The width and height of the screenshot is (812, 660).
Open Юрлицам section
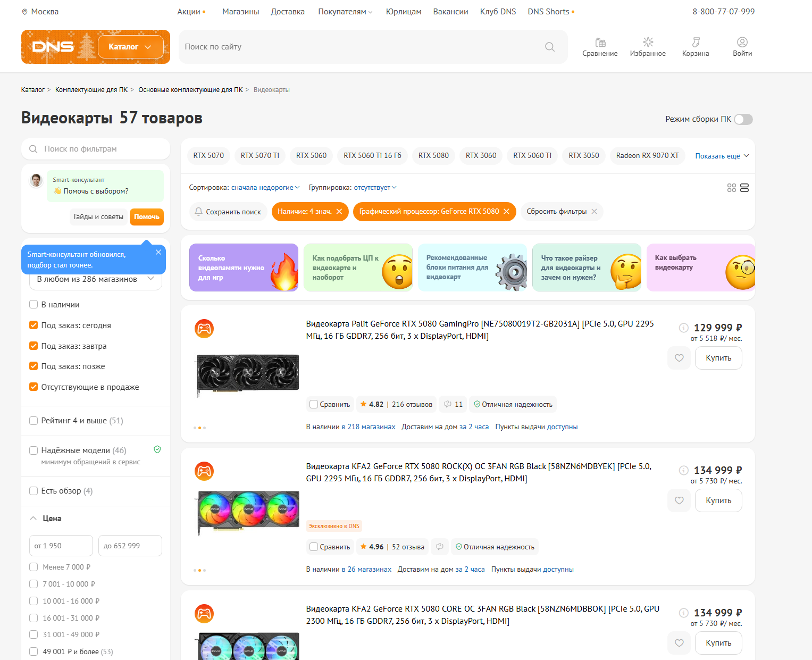[404, 12]
